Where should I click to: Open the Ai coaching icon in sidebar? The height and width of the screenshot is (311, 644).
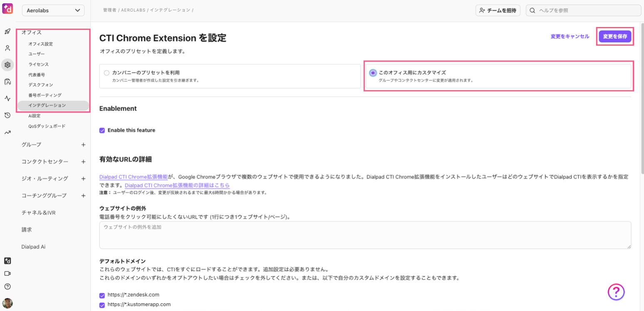pyautogui.click(x=7, y=81)
